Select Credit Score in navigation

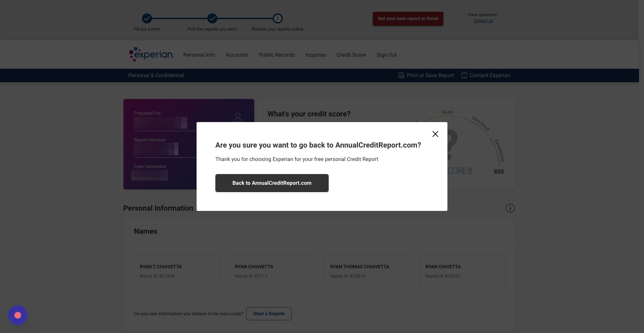(351, 55)
